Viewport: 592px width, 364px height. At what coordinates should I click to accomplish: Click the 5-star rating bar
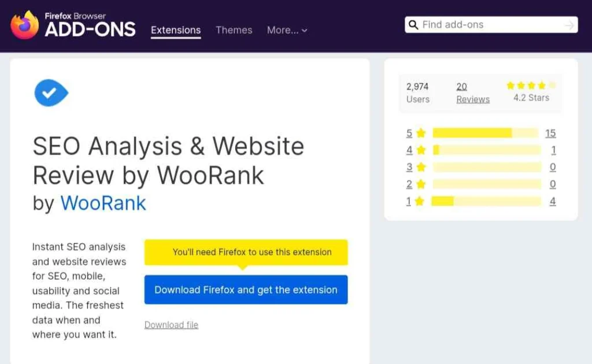point(486,133)
